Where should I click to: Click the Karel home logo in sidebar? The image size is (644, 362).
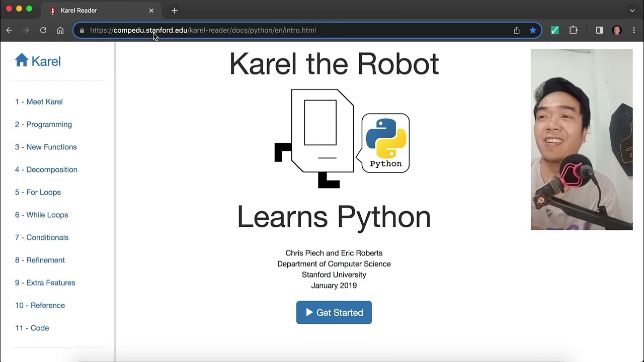point(38,61)
